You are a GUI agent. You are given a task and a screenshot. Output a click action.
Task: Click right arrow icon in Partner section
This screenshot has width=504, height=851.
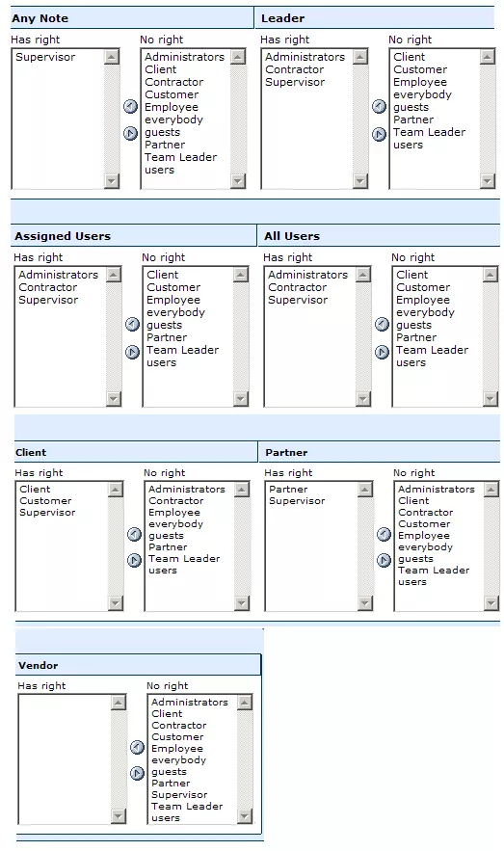point(385,560)
